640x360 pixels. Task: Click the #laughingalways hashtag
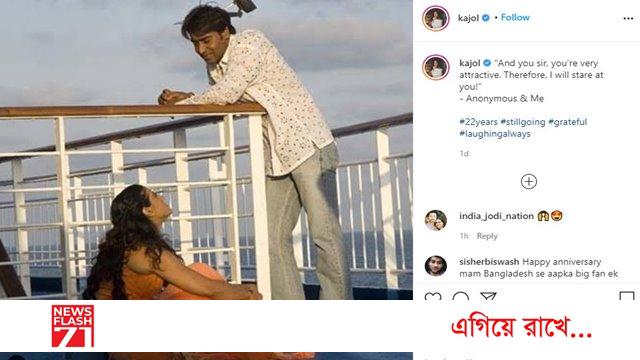495,133
